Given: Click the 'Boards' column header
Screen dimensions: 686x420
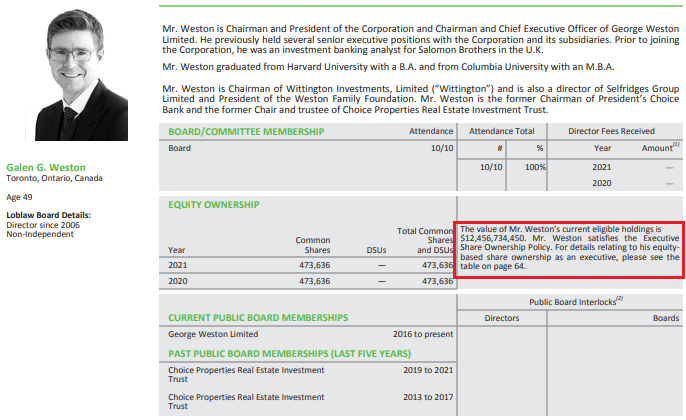Looking at the screenshot, I should click(x=666, y=318).
